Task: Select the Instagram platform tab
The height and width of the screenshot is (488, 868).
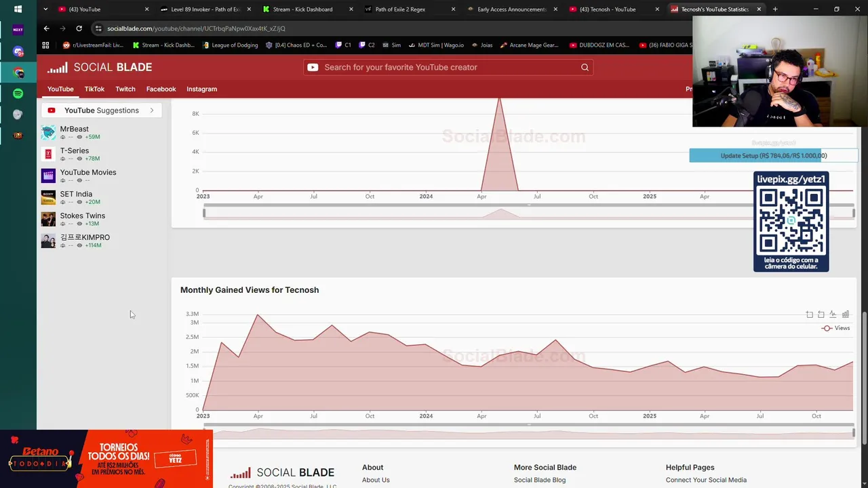Action: pyautogui.click(x=202, y=89)
